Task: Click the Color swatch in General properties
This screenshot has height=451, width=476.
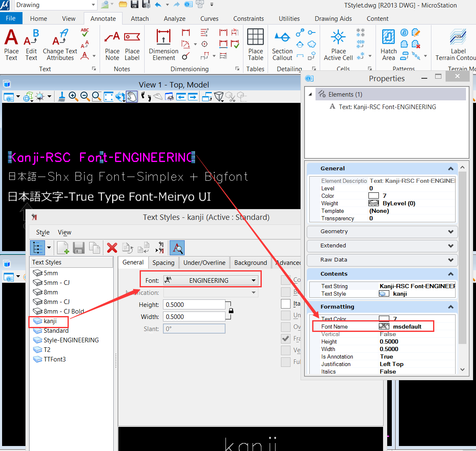Action: click(373, 196)
